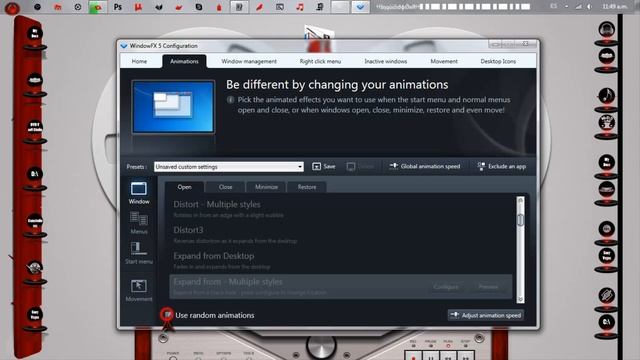640x360 pixels.
Task: Select the Menus sidebar icon
Action: 139,223
